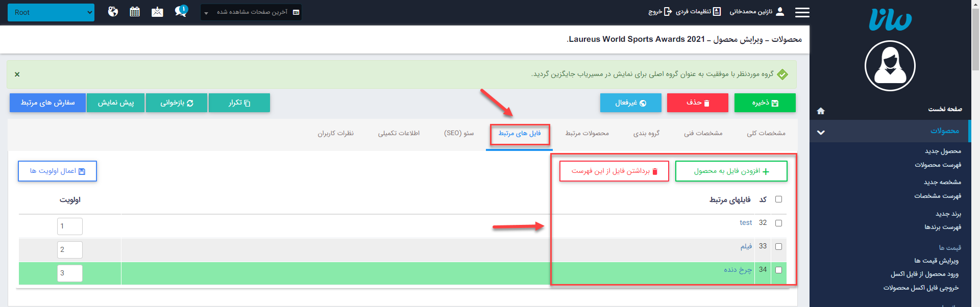This screenshot has width=980, height=307.
Task: Click the user avatar in sidebar
Action: [890, 66]
